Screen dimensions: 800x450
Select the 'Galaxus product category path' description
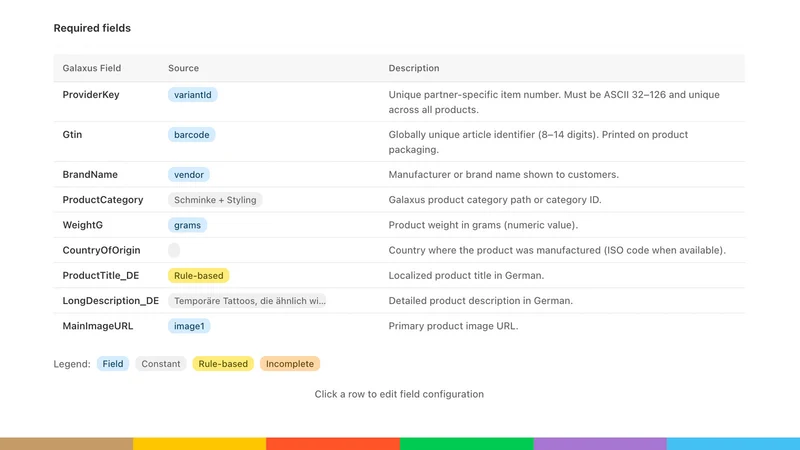coord(495,199)
